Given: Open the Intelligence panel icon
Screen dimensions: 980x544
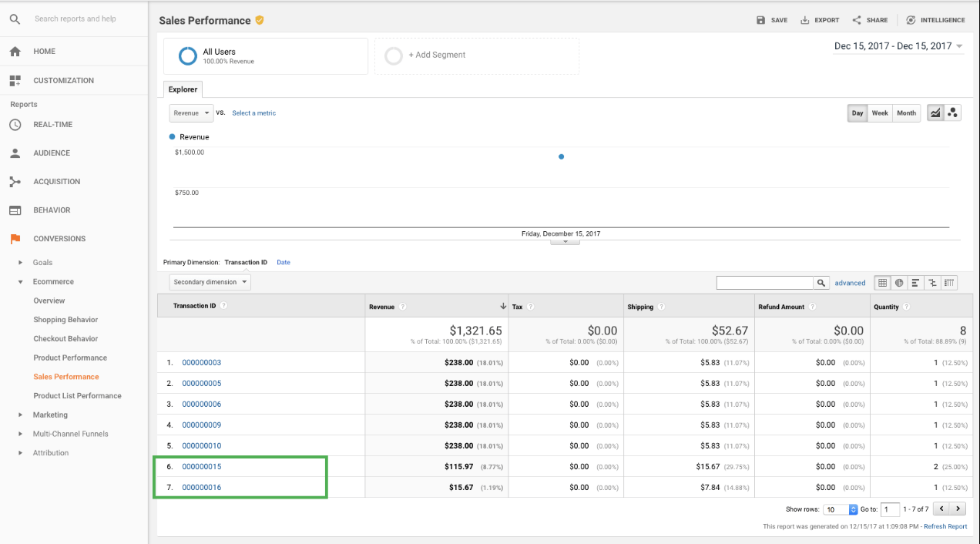Looking at the screenshot, I should coord(911,20).
